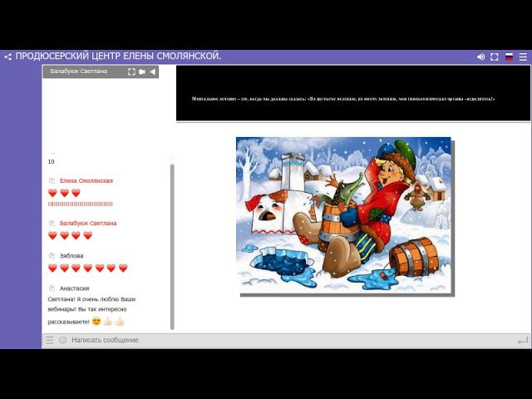
Task: Click the exclamation marks message from Елена Смолянская
Action: (81, 204)
